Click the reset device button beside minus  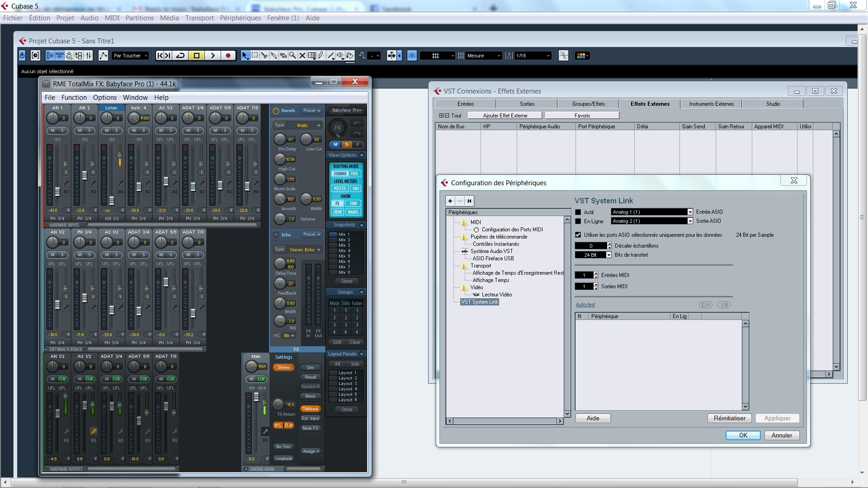coord(469,201)
